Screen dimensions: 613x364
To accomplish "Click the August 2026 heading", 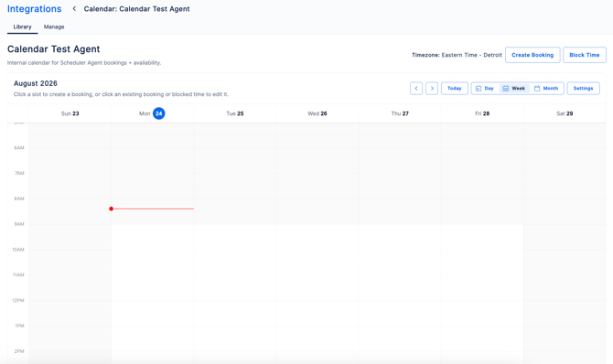I will 36,83.
